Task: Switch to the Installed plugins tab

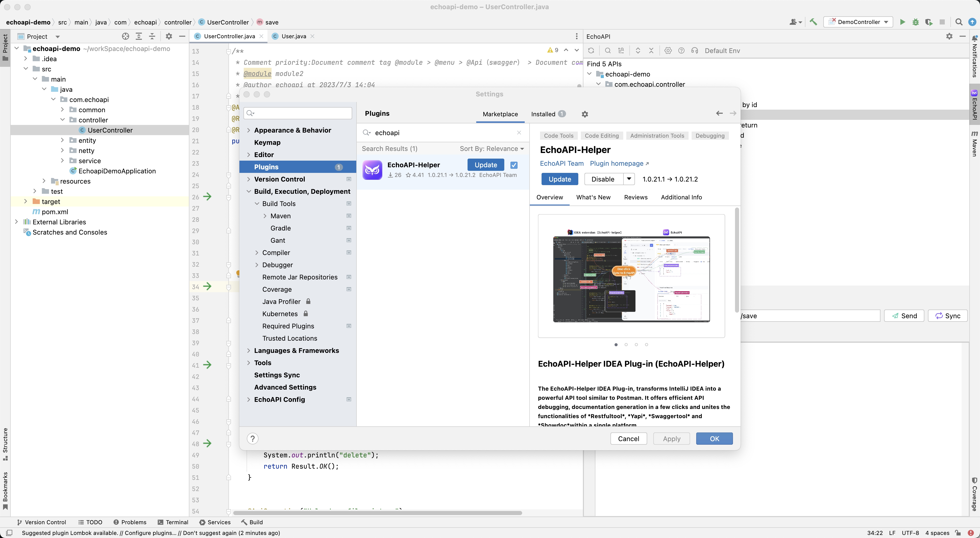Action: pyautogui.click(x=548, y=114)
